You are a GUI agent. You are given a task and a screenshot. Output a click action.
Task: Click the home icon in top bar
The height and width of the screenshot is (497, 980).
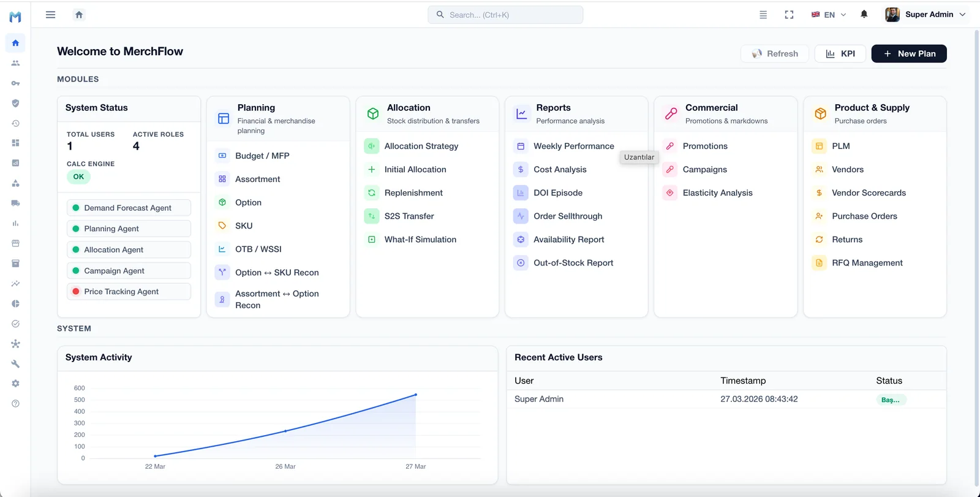(79, 15)
